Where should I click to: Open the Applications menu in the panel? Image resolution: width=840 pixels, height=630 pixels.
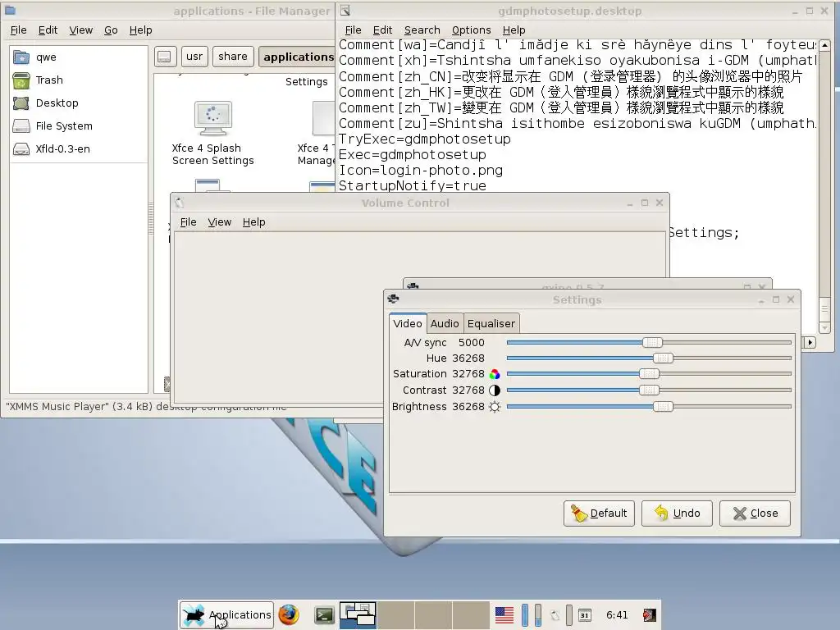coord(226,614)
